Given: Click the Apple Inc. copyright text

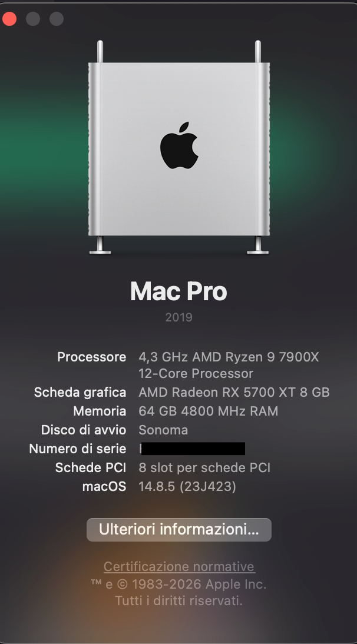Looking at the screenshot, I should (x=178, y=584).
